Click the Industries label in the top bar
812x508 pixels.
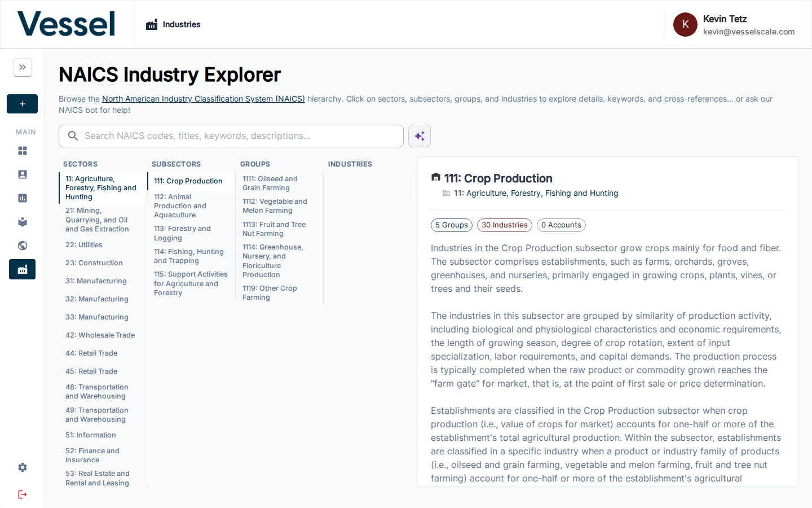click(x=182, y=24)
